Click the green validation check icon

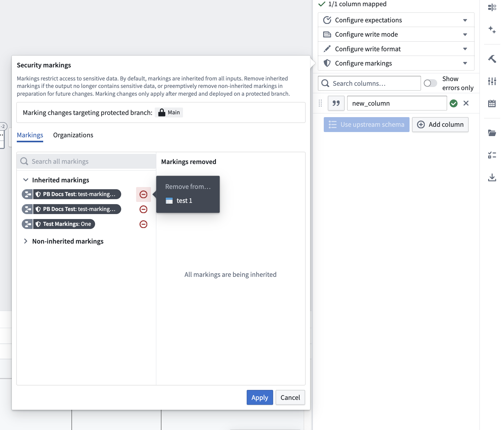(x=454, y=103)
